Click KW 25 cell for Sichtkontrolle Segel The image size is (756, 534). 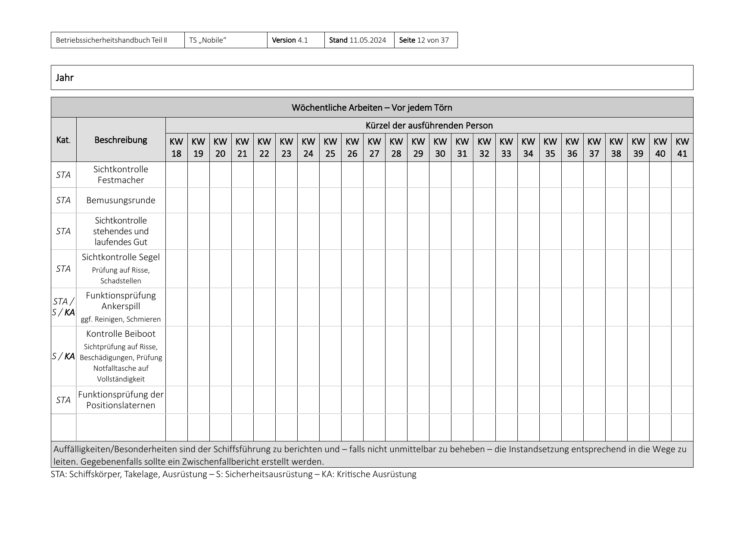[330, 269]
